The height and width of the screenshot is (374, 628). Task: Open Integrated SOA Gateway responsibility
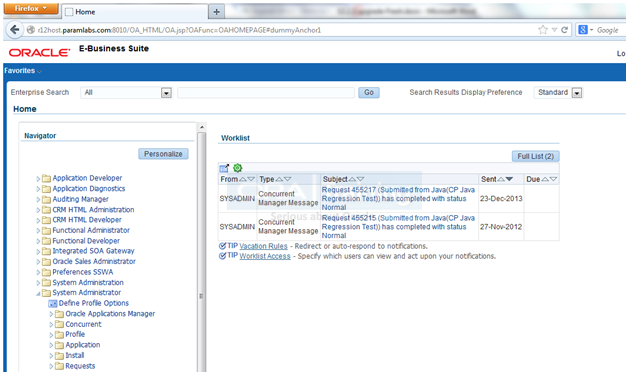click(93, 251)
